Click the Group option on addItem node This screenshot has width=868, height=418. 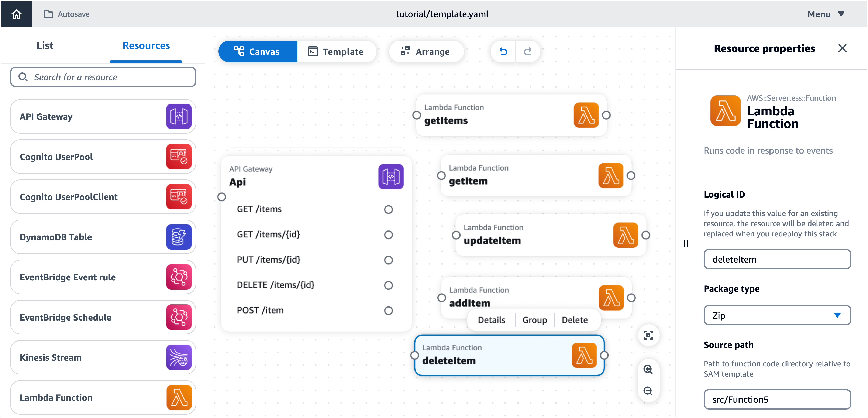point(533,319)
